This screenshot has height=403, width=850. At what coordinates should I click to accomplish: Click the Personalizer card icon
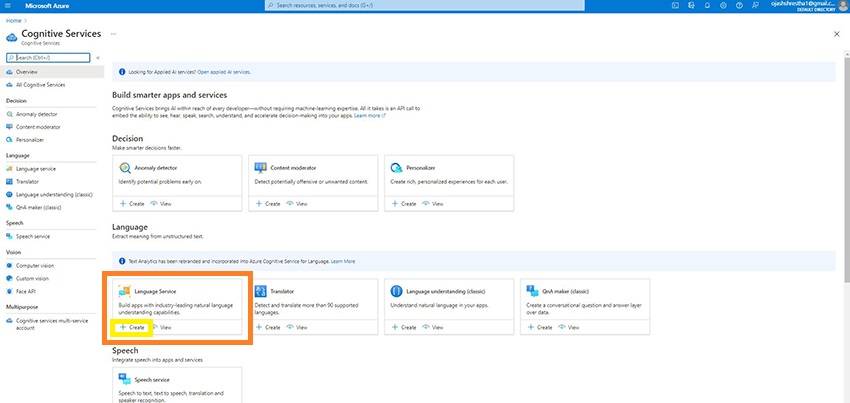pyautogui.click(x=396, y=168)
